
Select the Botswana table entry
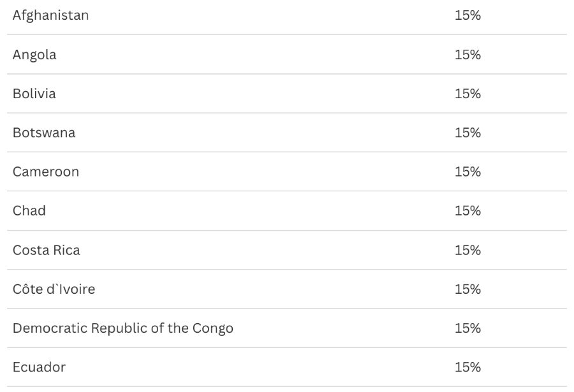coord(44,133)
